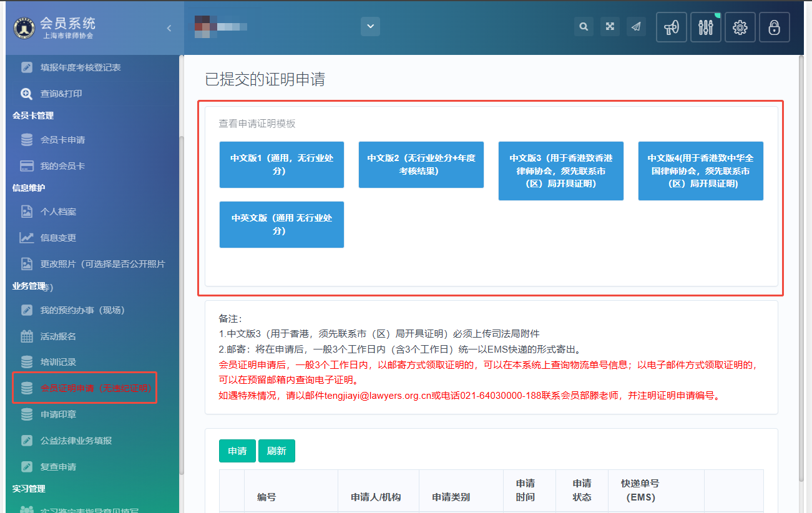Collapse sidebar with the left chevron
The image size is (812, 513).
click(x=169, y=28)
